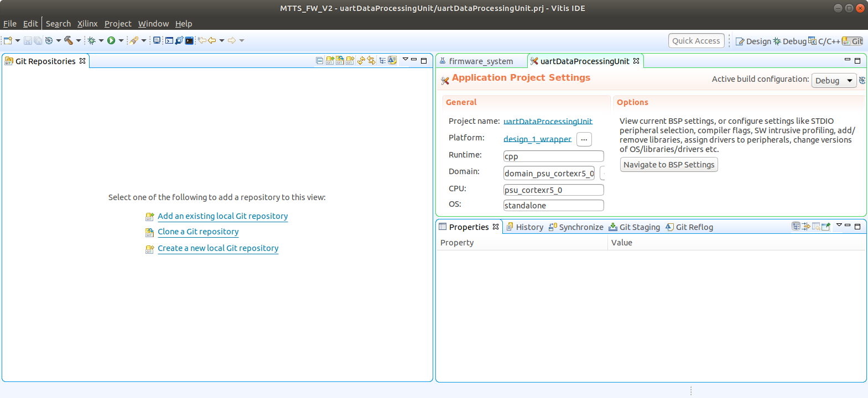Close the uartDataProcessingUnit editor tab
The image size is (868, 398).
point(636,61)
